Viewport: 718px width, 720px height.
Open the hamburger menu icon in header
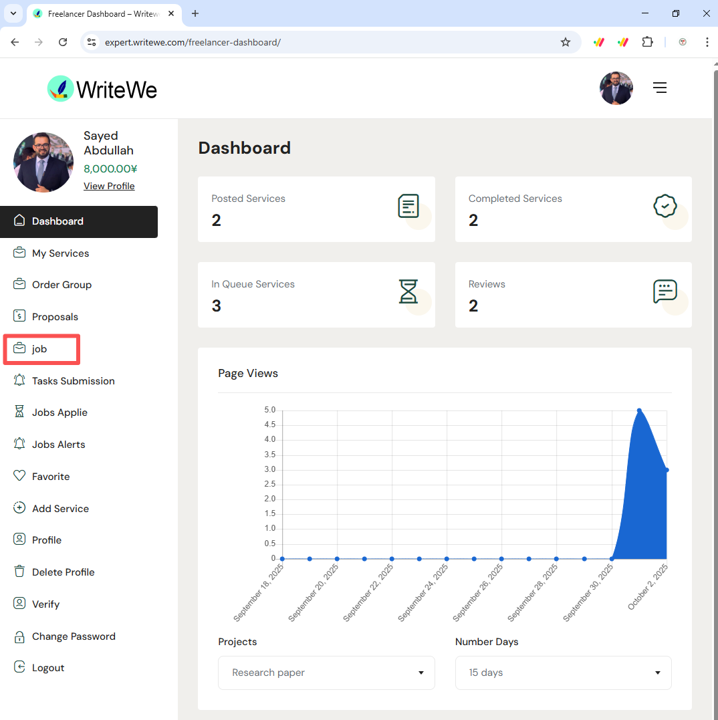tap(659, 88)
